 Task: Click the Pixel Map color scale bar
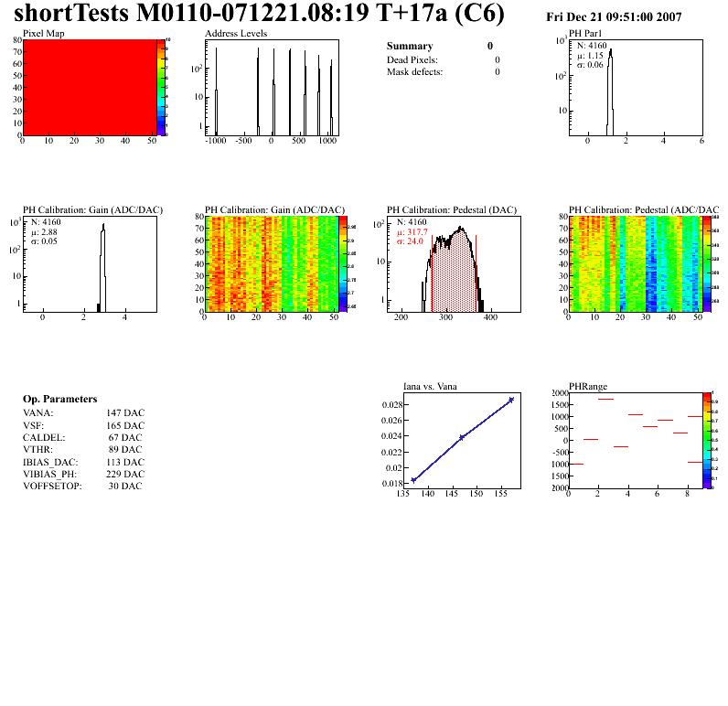coord(161,88)
